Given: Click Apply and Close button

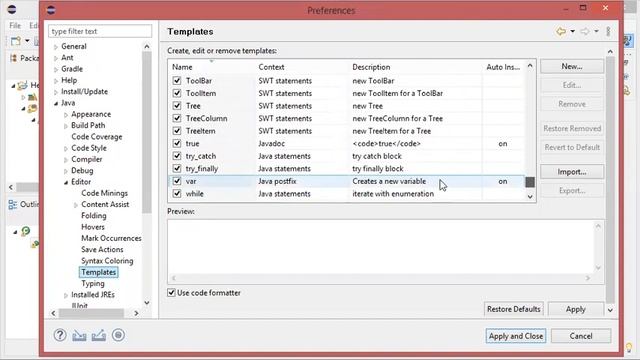Looking at the screenshot, I should pyautogui.click(x=516, y=336).
